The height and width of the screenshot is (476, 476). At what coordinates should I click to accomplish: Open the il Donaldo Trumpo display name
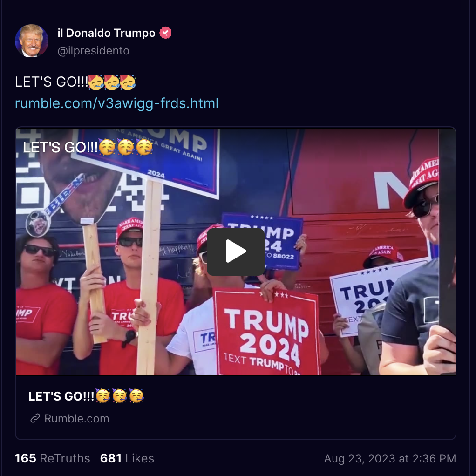tap(106, 33)
